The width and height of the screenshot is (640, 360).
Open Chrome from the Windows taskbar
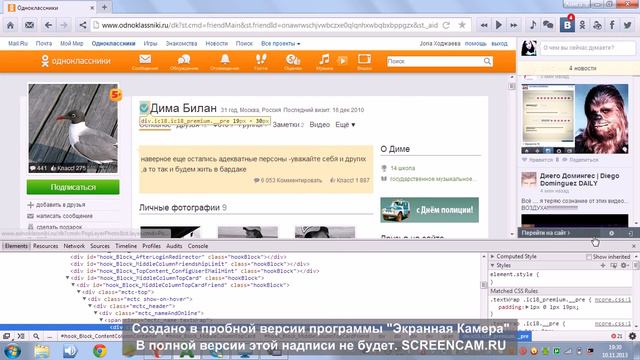pyautogui.click(x=100, y=351)
